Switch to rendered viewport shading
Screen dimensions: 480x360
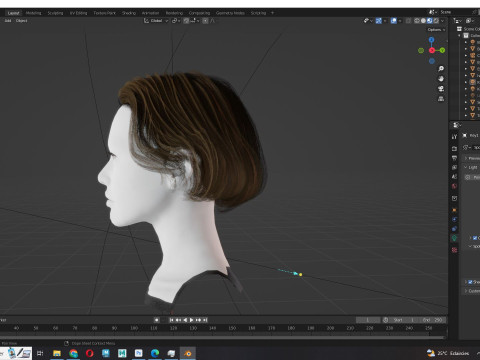pyautogui.click(x=436, y=21)
